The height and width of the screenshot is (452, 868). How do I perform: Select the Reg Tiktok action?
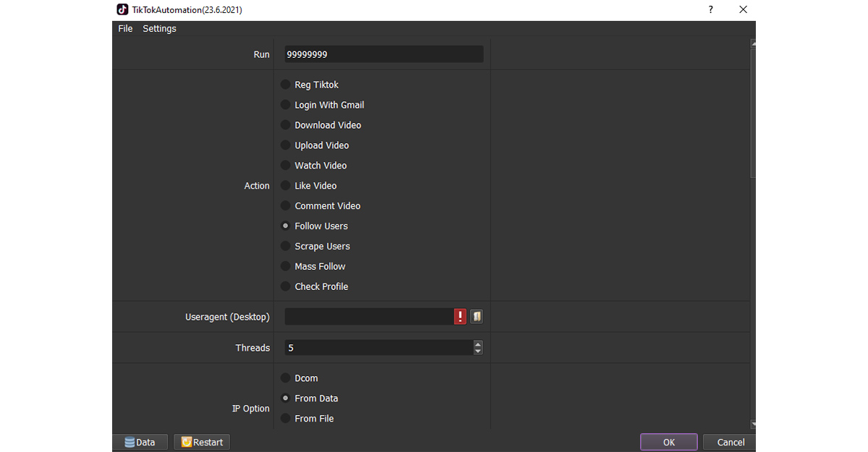310,85
